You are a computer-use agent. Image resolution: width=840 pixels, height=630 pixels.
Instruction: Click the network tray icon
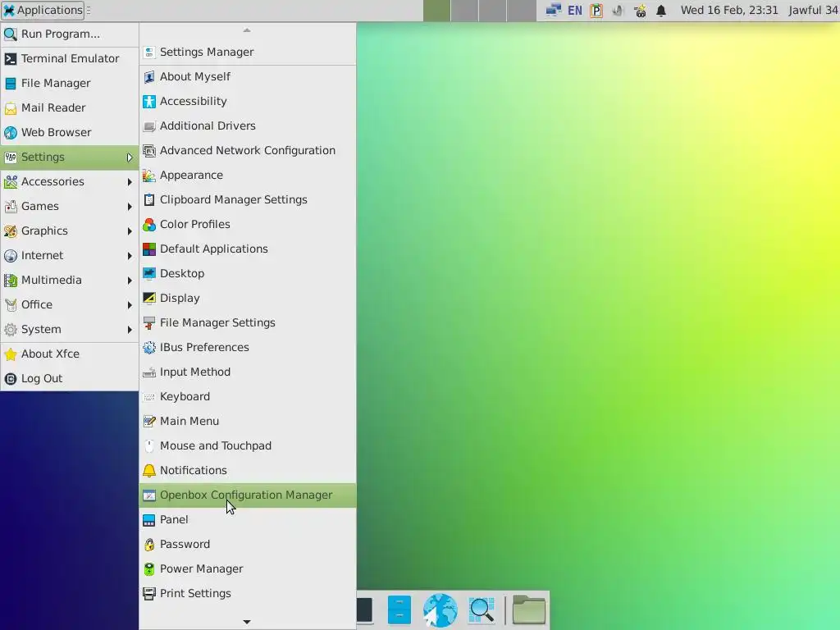click(554, 10)
